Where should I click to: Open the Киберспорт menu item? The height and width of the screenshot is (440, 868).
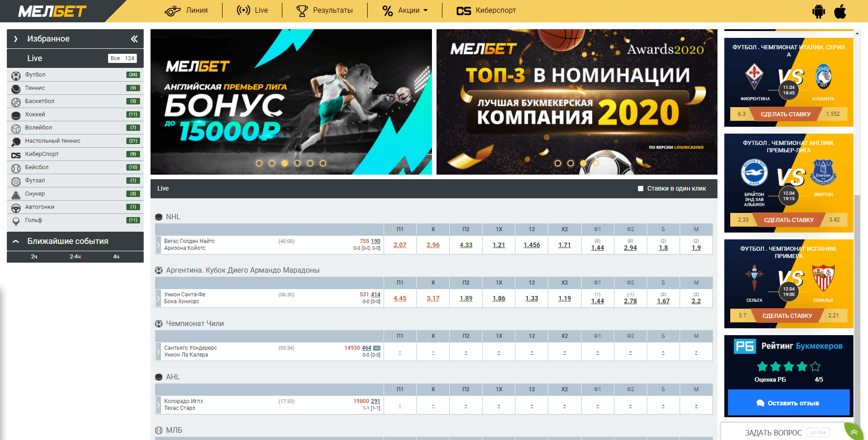(x=486, y=10)
